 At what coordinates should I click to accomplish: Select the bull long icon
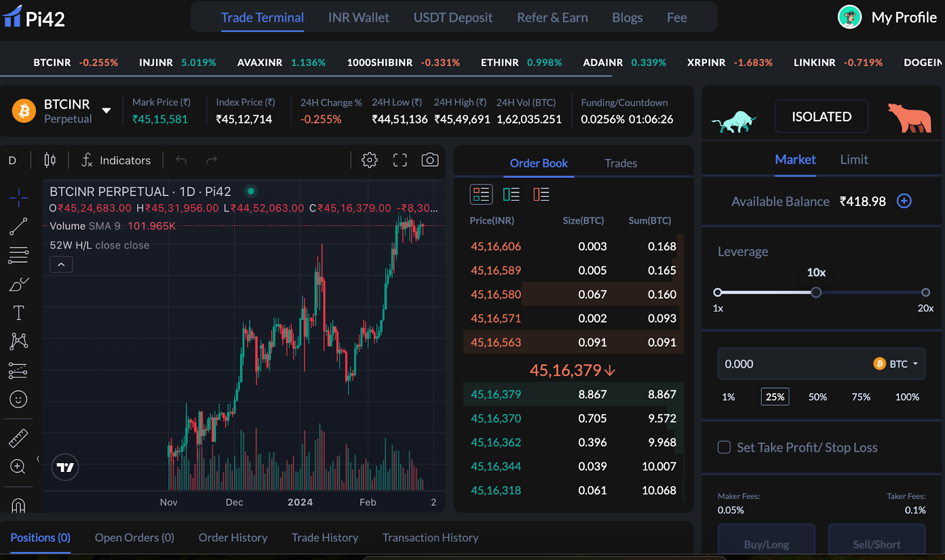coord(734,121)
